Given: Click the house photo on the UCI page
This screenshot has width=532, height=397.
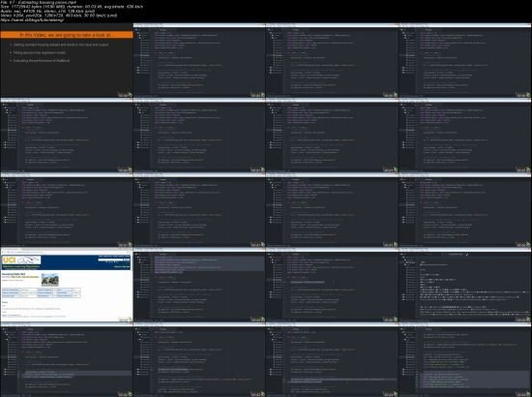Looking at the screenshot, I should [50, 280].
